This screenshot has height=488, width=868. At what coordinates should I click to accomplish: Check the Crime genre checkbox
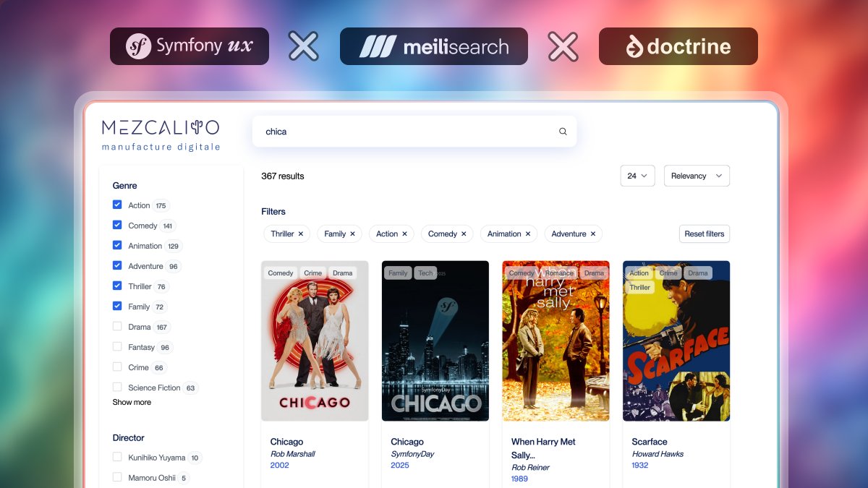click(x=117, y=367)
